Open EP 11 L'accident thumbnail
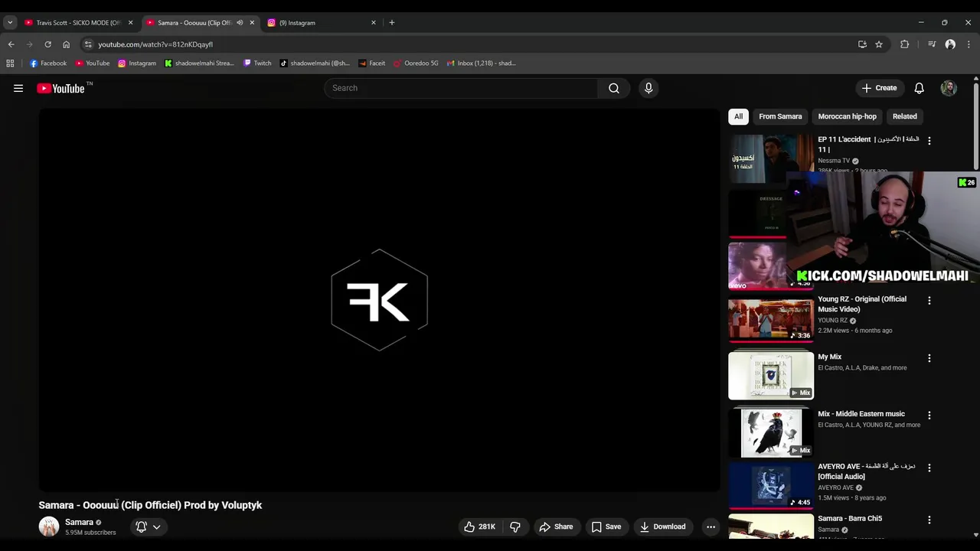 click(x=771, y=158)
